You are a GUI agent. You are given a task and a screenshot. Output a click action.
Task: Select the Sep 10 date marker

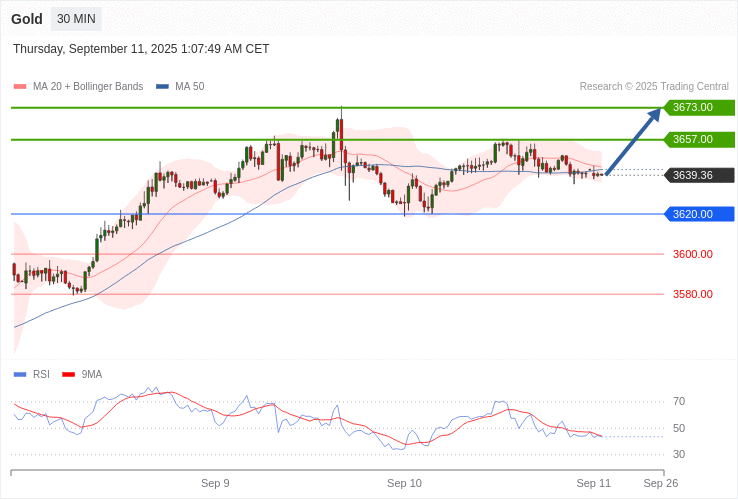pos(404,483)
